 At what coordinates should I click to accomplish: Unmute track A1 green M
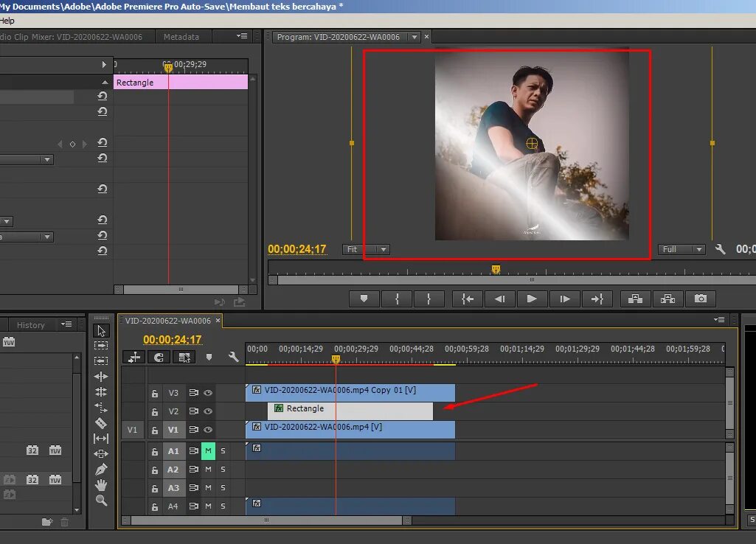click(x=208, y=451)
